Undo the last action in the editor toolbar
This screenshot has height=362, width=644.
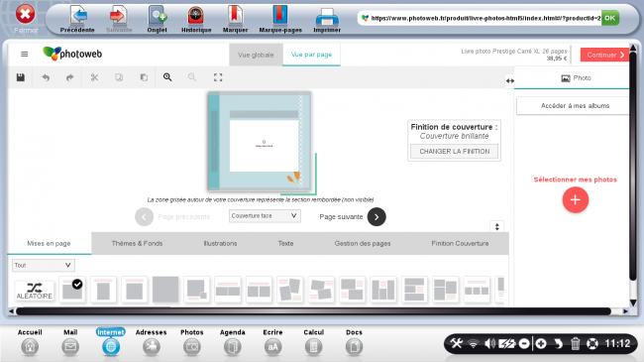pyautogui.click(x=46, y=77)
